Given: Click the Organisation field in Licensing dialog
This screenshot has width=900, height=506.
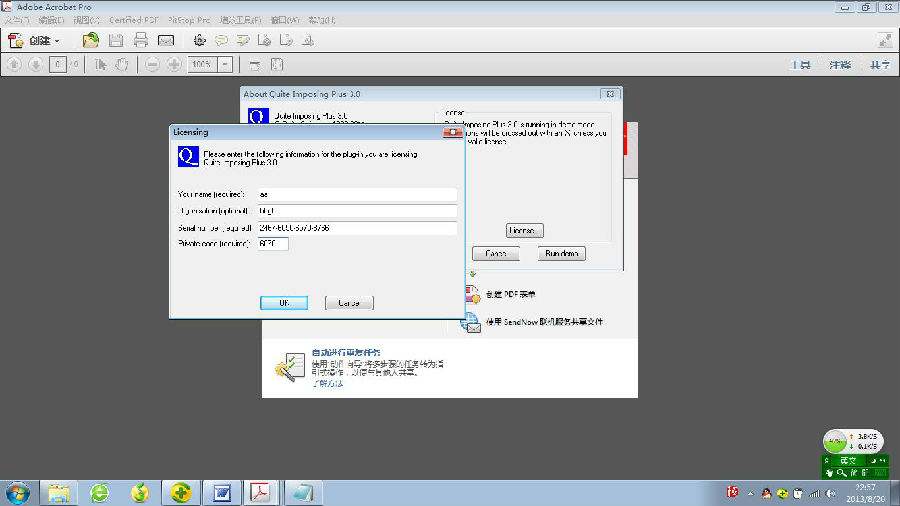Looking at the screenshot, I should tap(357, 211).
